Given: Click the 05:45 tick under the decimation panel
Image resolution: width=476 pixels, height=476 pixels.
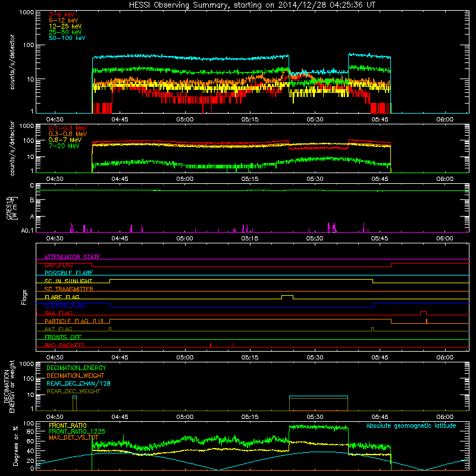Looking at the screenshot, I should click(380, 417).
